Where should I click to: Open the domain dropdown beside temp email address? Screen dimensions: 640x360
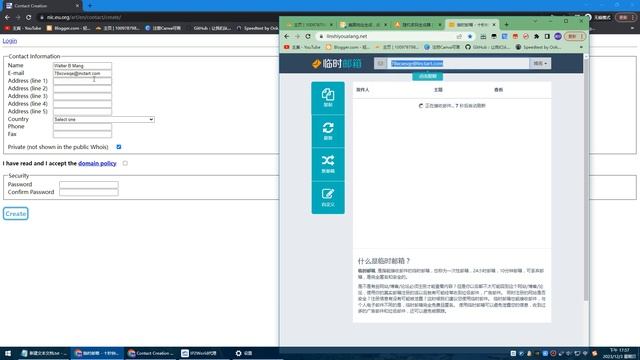tap(540, 63)
